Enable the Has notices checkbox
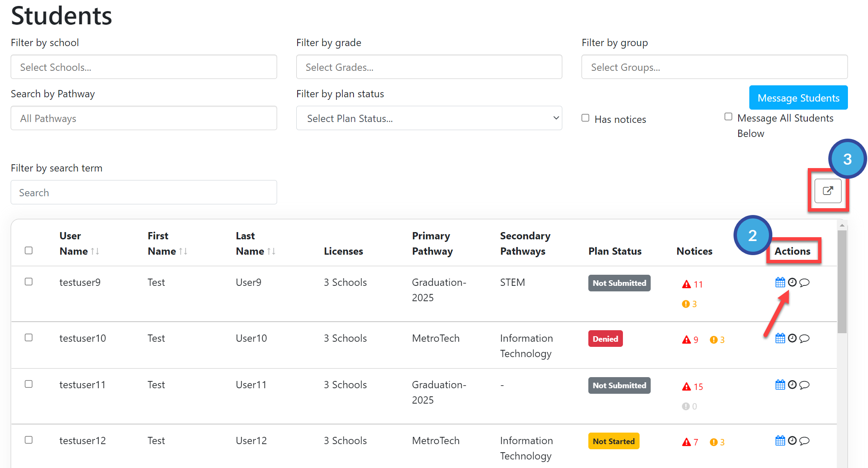The height and width of the screenshot is (468, 868). 585,118
